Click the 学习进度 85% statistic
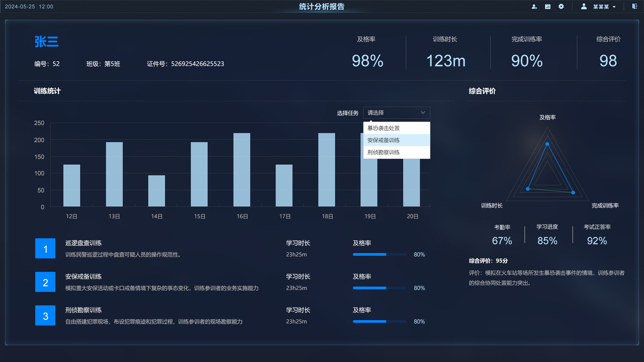The image size is (644, 362). pyautogui.click(x=547, y=240)
